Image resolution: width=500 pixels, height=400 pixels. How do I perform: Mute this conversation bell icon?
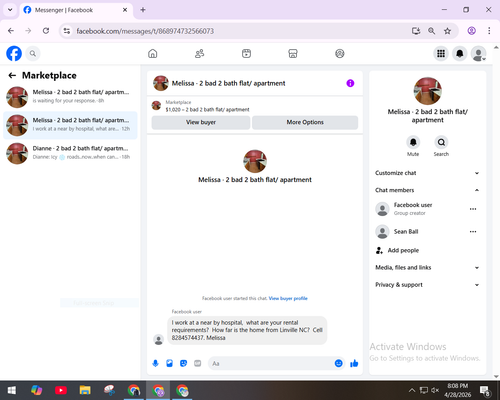click(413, 142)
